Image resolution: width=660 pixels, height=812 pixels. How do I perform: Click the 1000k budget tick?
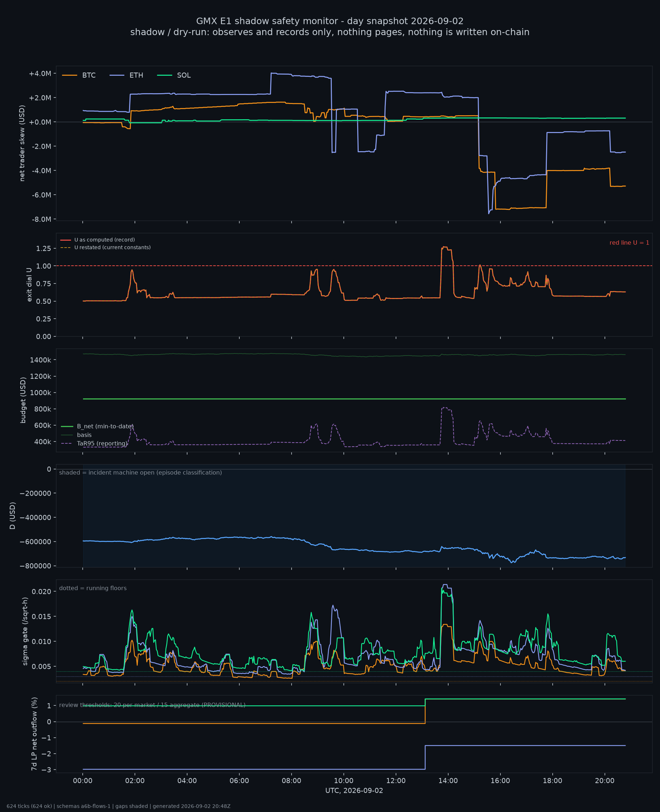pos(40,393)
